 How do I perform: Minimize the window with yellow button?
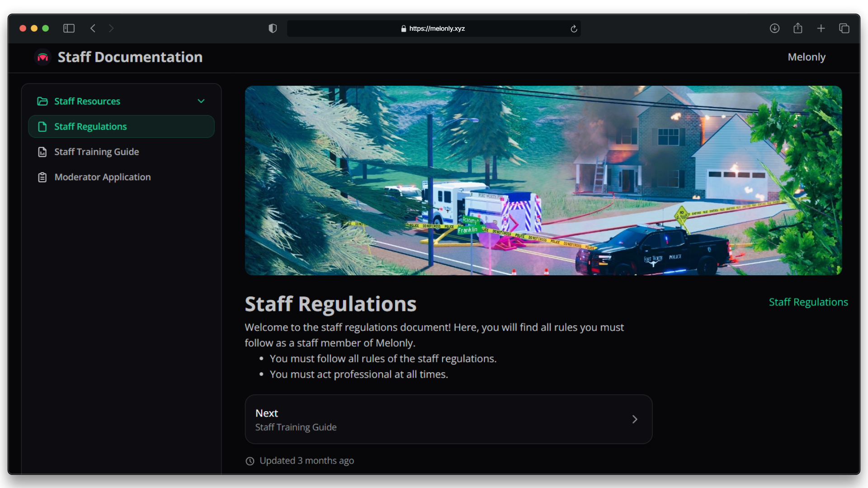[x=34, y=28]
